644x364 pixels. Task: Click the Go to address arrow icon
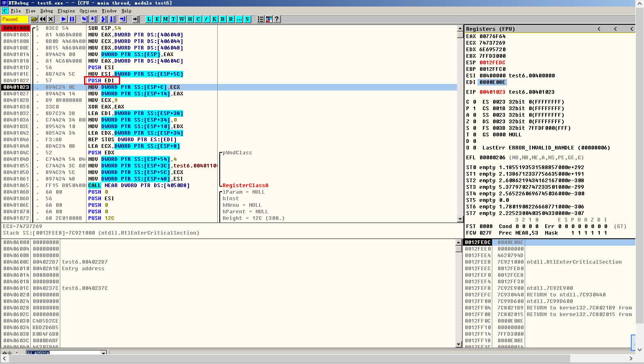click(x=136, y=19)
